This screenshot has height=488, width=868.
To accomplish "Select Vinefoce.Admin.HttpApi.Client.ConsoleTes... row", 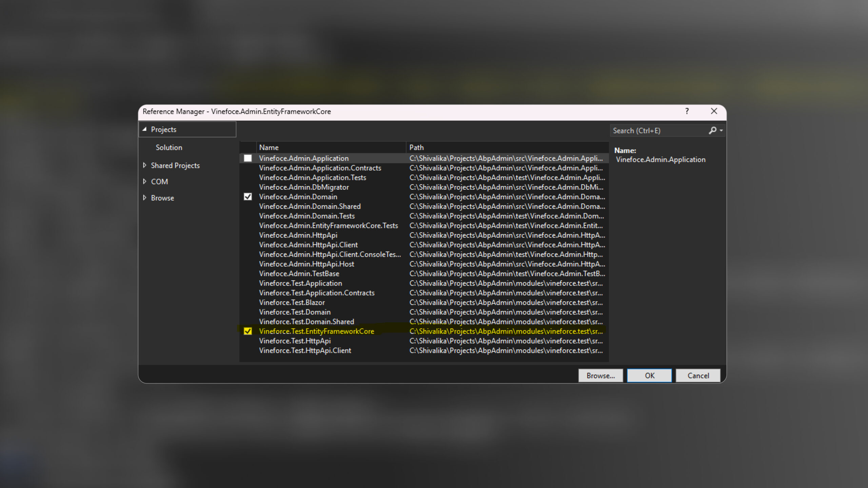I will click(x=424, y=255).
